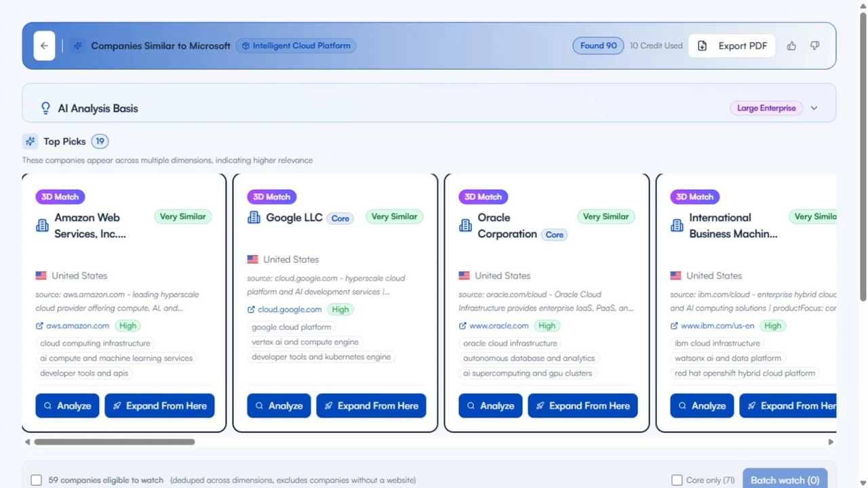Click the thumbs down feedback icon
868x488 pixels.
(x=814, y=46)
